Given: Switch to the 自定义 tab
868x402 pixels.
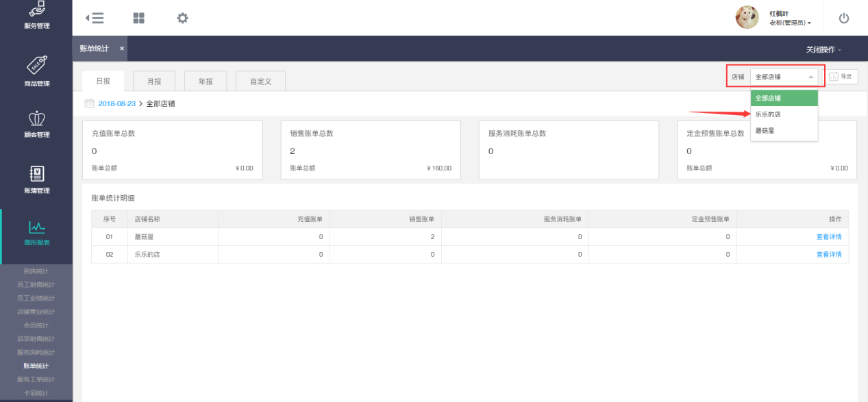Looking at the screenshot, I should click(260, 81).
